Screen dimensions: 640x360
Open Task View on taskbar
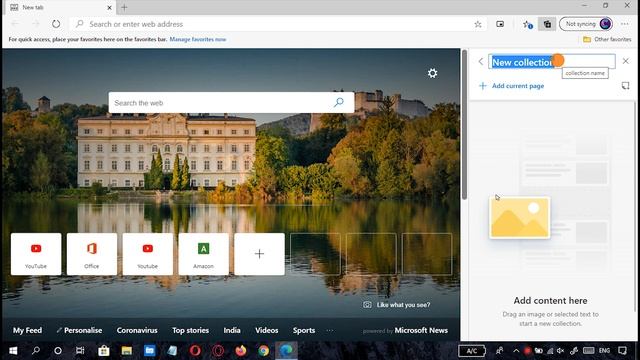(80, 351)
